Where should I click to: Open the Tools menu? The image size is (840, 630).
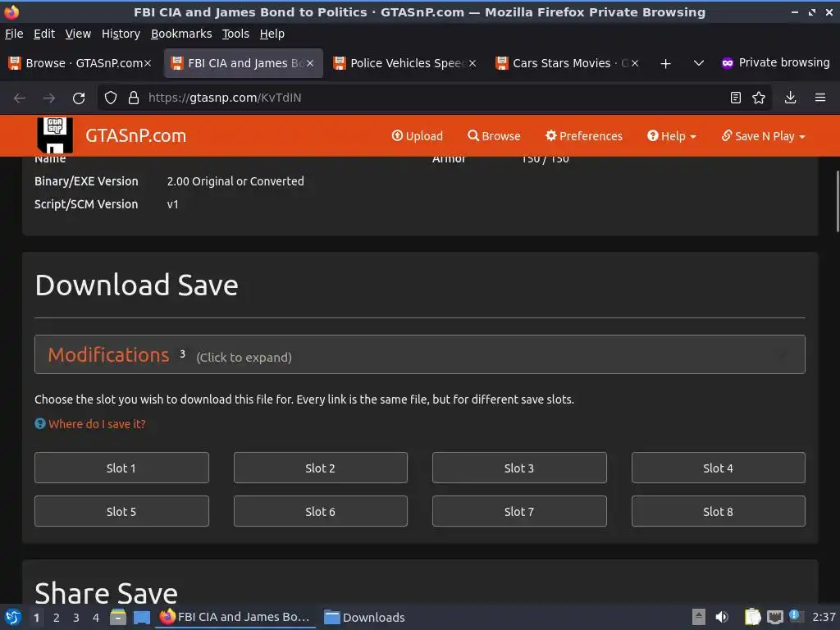click(x=235, y=34)
